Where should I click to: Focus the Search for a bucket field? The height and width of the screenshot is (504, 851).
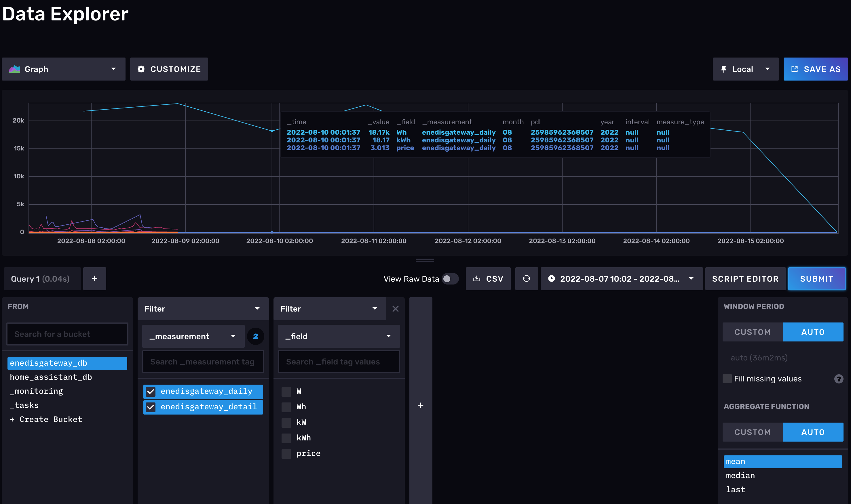[x=67, y=334]
